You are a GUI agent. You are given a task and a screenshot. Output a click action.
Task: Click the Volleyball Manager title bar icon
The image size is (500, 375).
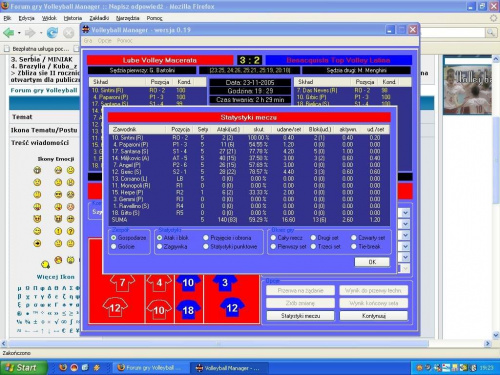click(x=86, y=30)
